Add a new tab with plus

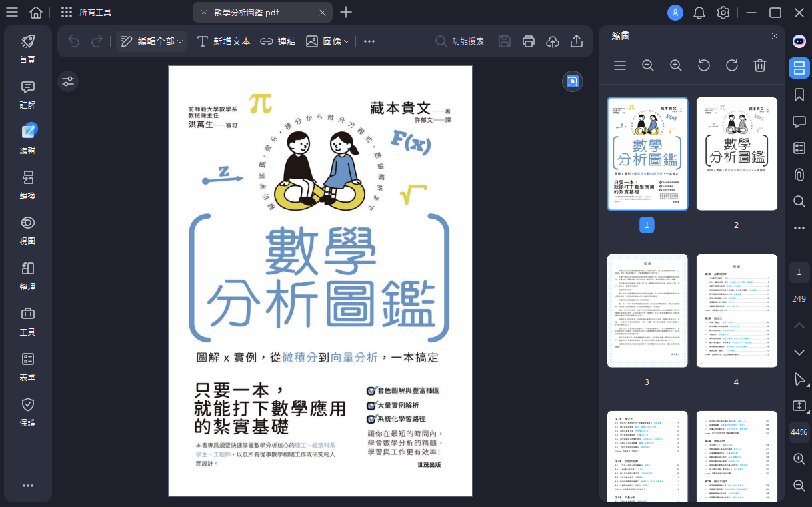[x=346, y=13]
